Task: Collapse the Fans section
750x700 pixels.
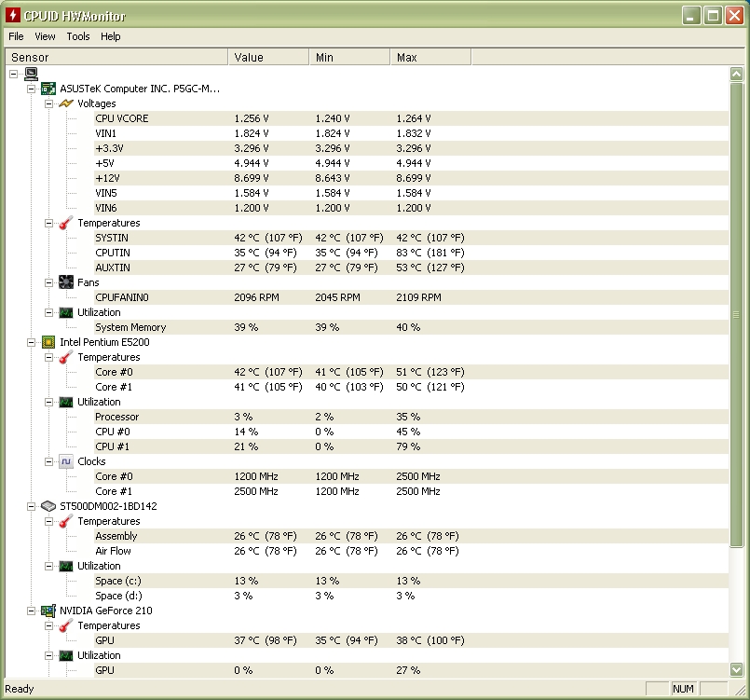Action: (48, 282)
